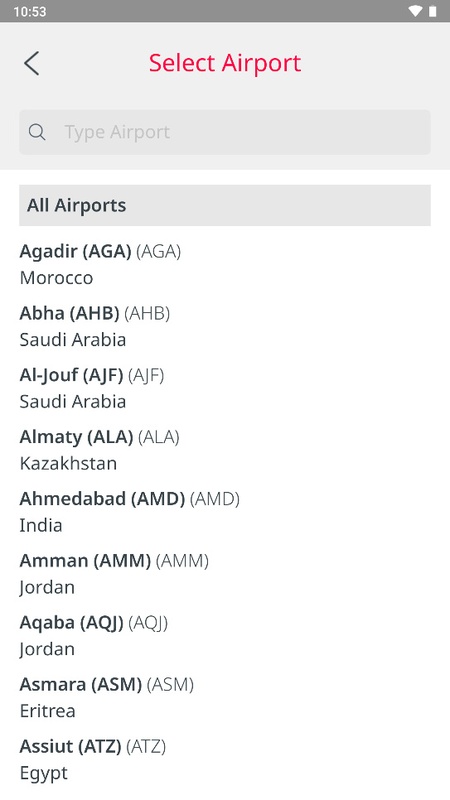Pick Almaty (ALA) Kazakhstan

click(x=225, y=449)
